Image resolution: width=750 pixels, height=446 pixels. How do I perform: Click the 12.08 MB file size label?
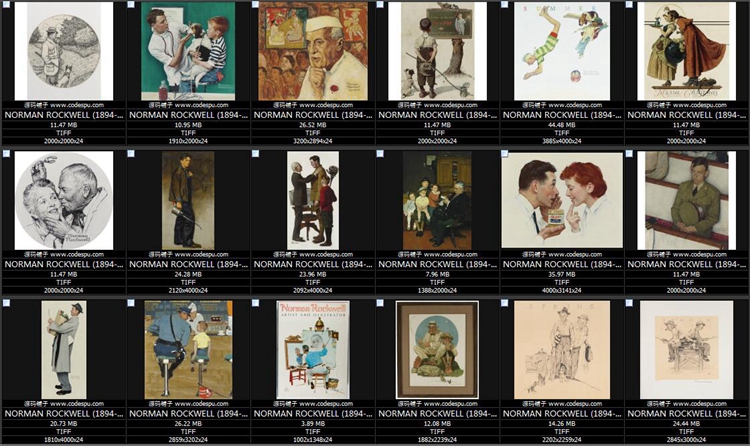click(x=437, y=424)
